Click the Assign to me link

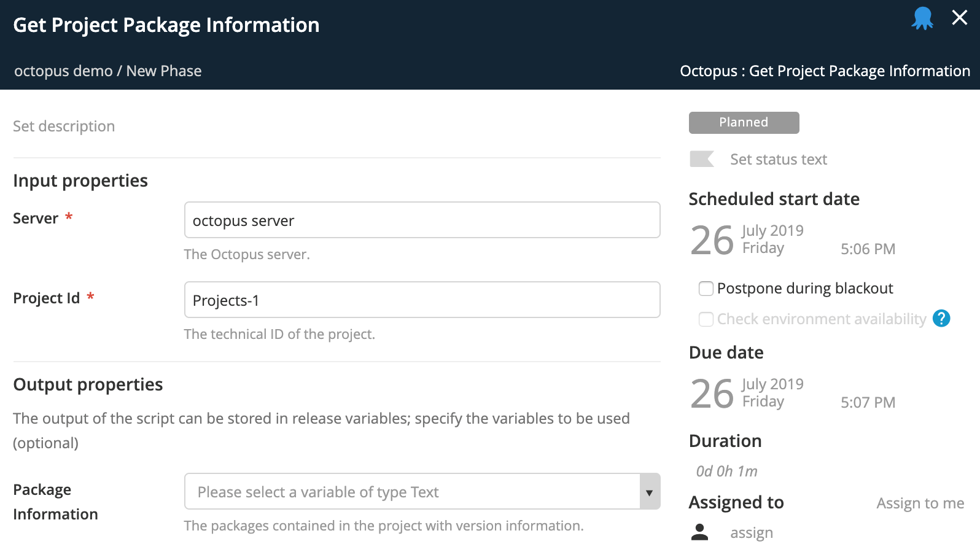click(920, 503)
